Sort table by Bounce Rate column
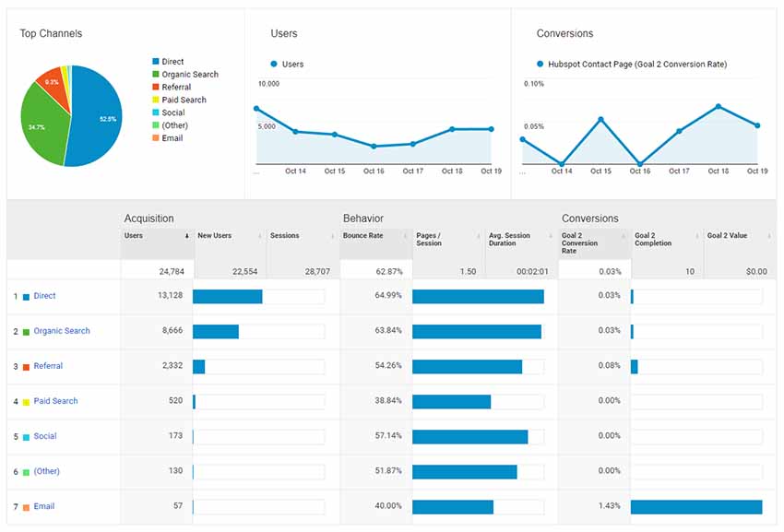This screenshot has width=784, height=532. (x=365, y=236)
